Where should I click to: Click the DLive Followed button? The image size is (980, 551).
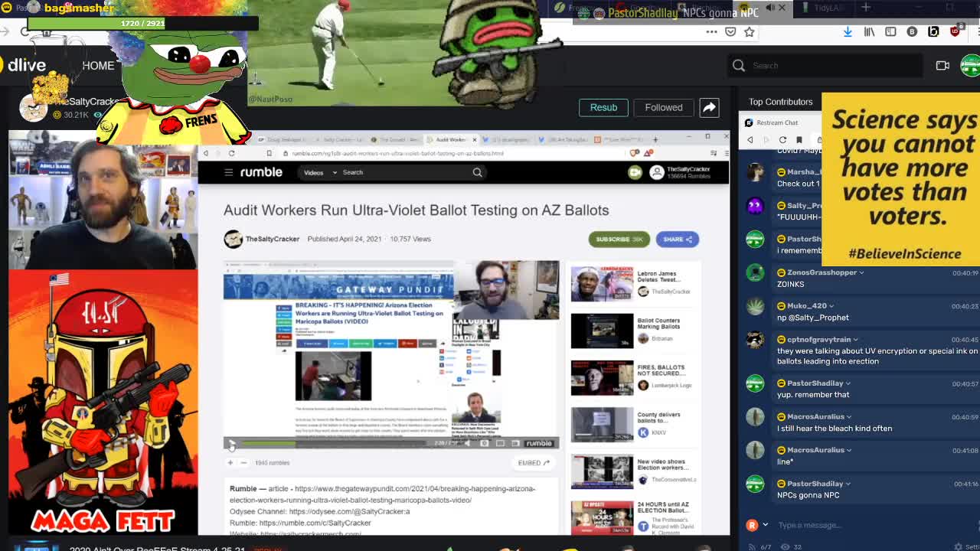click(x=664, y=107)
